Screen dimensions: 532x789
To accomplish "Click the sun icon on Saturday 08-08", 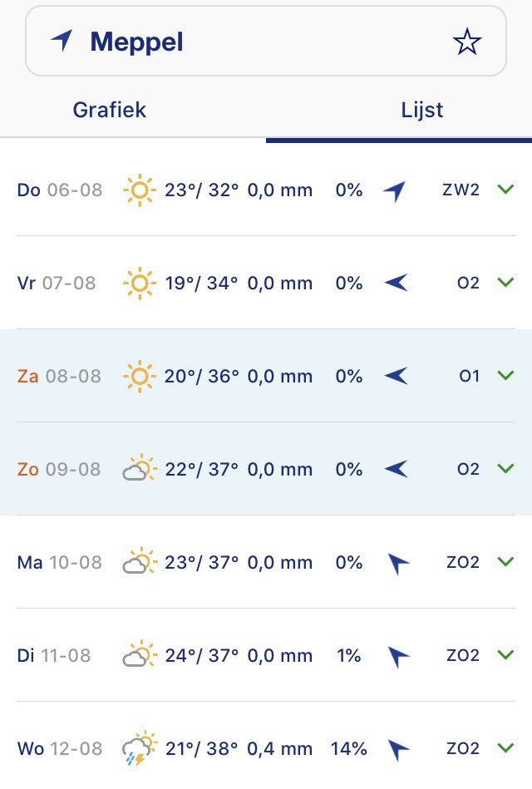I will click(139, 377).
